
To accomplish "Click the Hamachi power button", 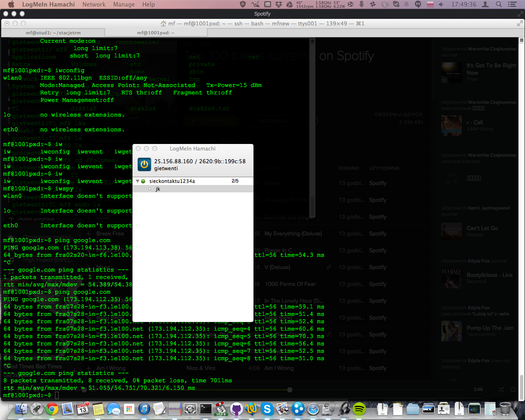I will coord(144,164).
